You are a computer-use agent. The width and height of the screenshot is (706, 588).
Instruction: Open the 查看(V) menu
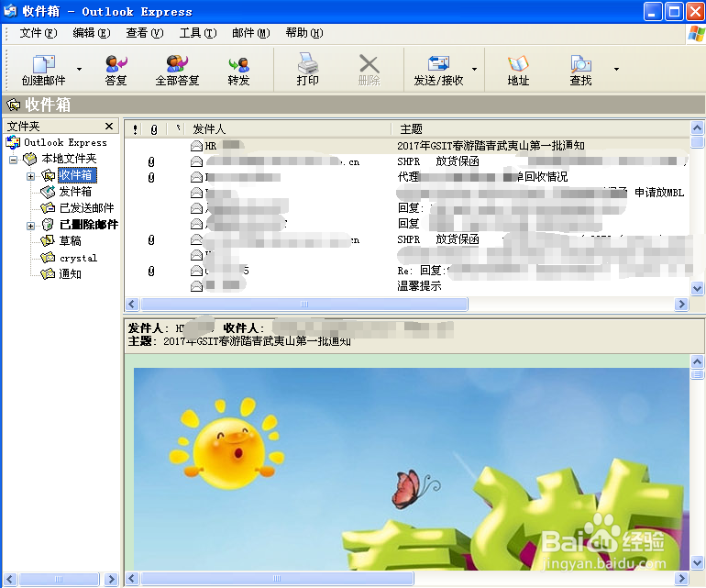pos(145,33)
